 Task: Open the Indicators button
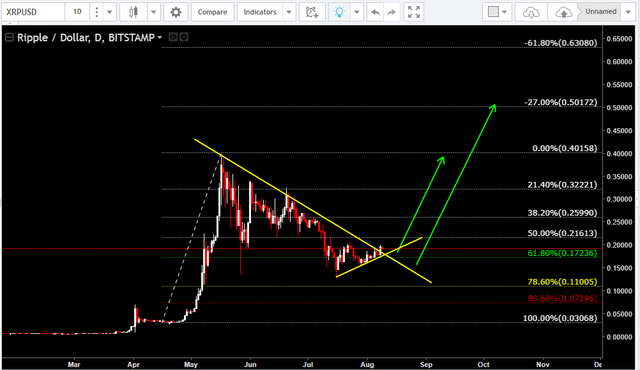pyautogui.click(x=260, y=12)
